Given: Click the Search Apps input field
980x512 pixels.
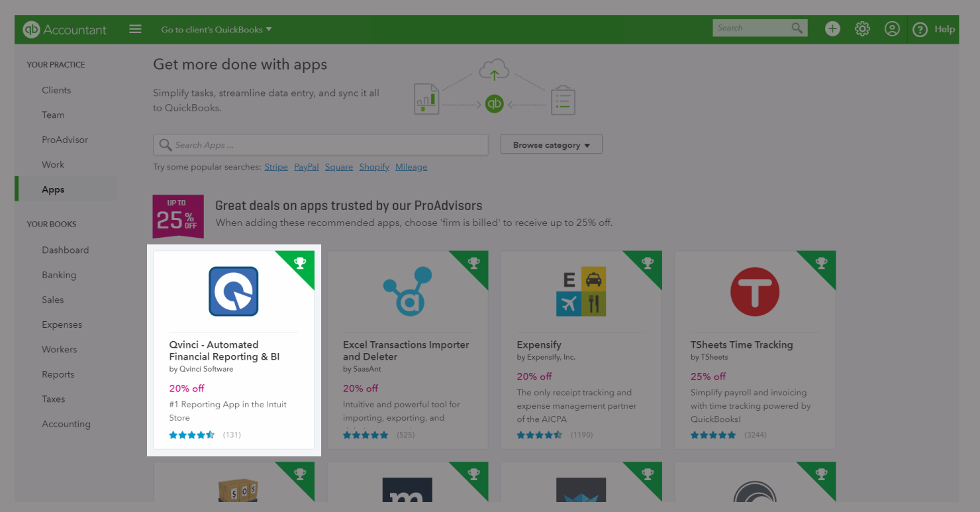Looking at the screenshot, I should pos(321,145).
